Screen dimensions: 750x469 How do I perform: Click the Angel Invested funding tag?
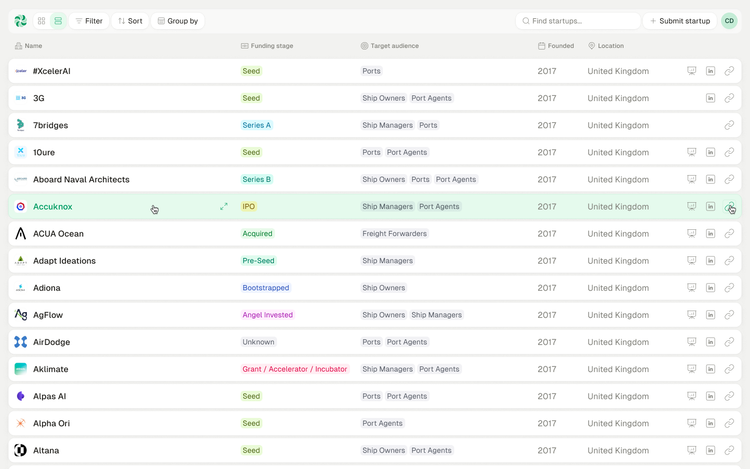point(267,315)
